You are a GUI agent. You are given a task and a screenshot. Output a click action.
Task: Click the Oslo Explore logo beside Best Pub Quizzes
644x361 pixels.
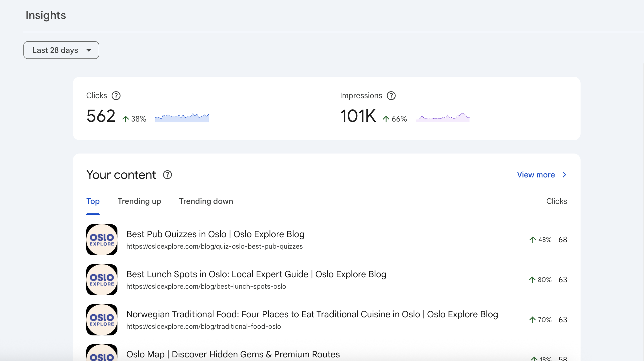[102, 240]
